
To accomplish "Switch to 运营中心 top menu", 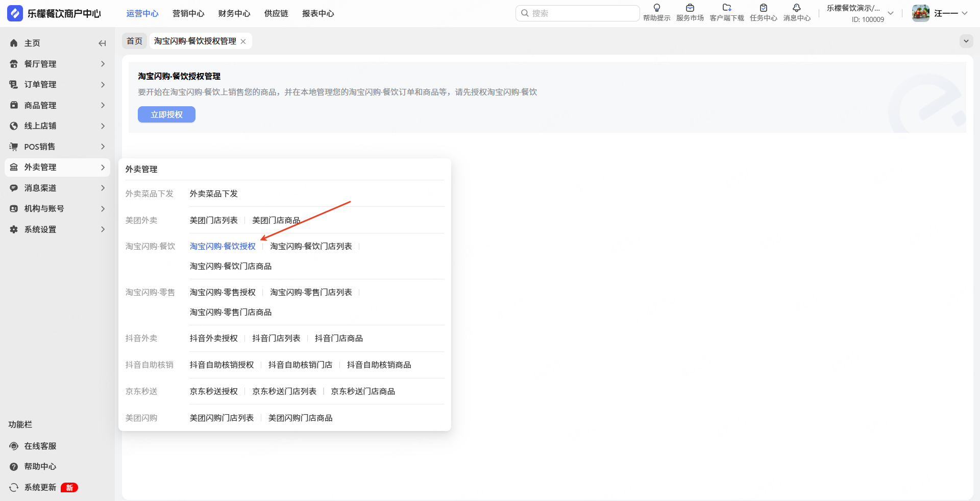I will pyautogui.click(x=142, y=13).
